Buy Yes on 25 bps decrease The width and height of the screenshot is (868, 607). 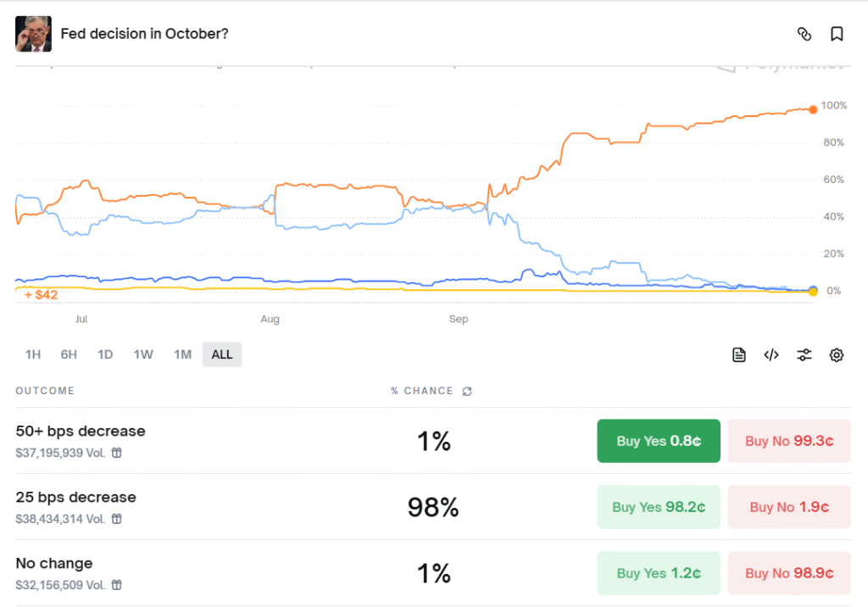click(x=659, y=506)
